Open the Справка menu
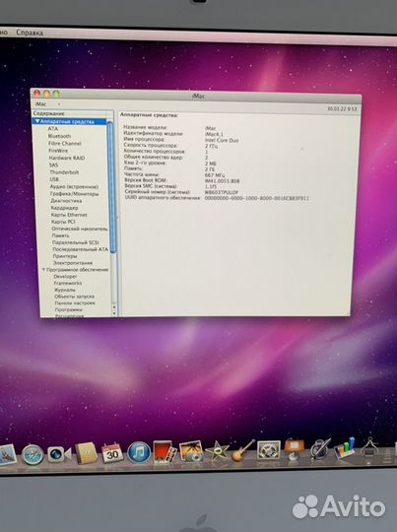The image size is (397, 532). click(x=30, y=33)
